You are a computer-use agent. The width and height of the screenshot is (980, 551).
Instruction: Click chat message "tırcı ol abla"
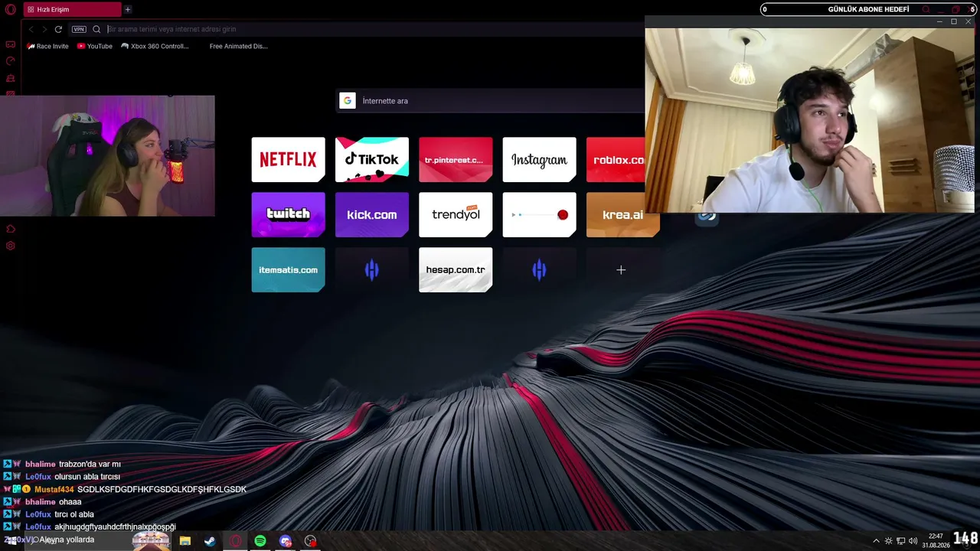[x=74, y=514]
